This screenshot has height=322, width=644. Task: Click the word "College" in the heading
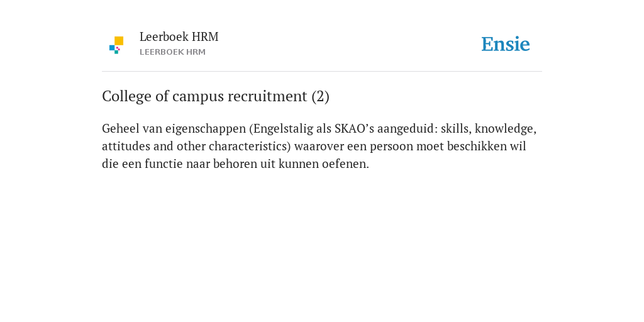(x=123, y=96)
